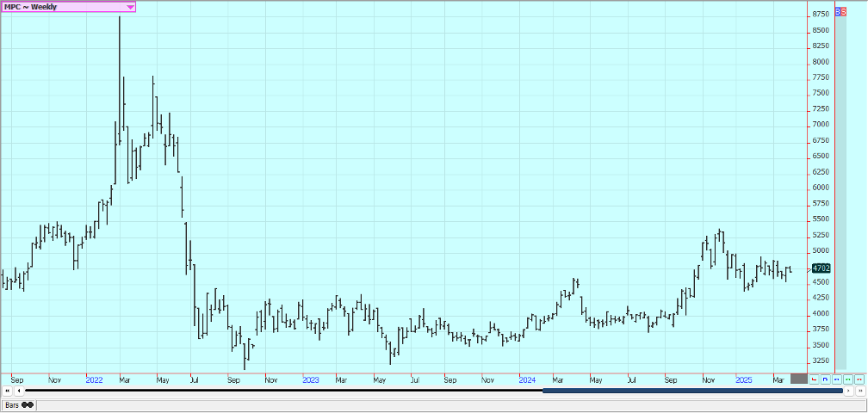Click the blue dash chart tool icon

click(x=836, y=379)
